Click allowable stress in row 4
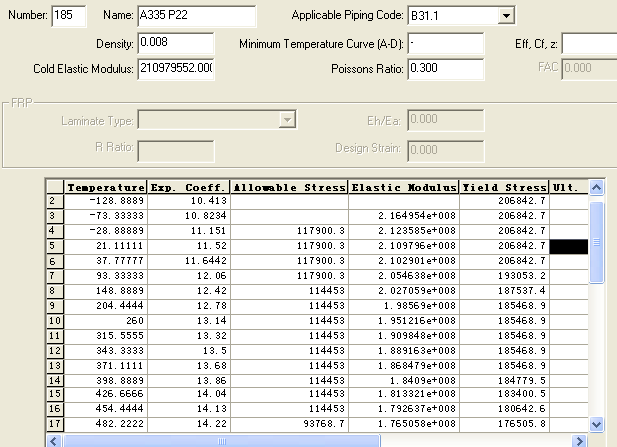The height and width of the screenshot is (447, 617). click(289, 231)
